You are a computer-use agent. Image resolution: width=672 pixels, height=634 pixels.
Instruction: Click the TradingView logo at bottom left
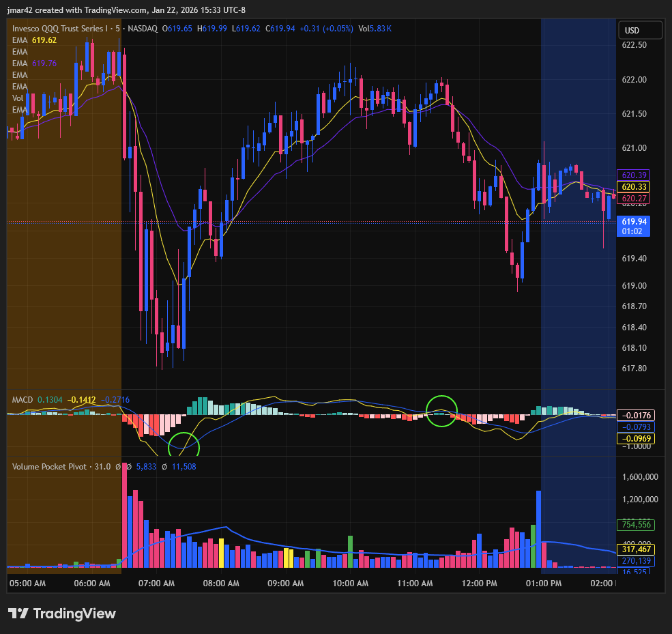click(62, 613)
